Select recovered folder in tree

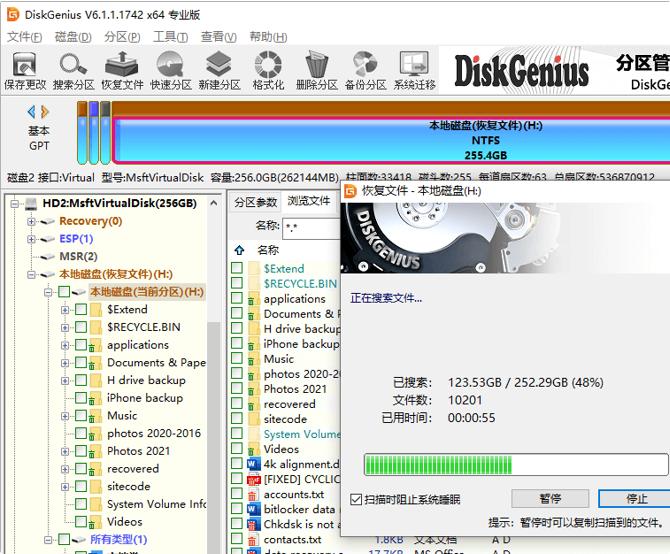click(133, 469)
